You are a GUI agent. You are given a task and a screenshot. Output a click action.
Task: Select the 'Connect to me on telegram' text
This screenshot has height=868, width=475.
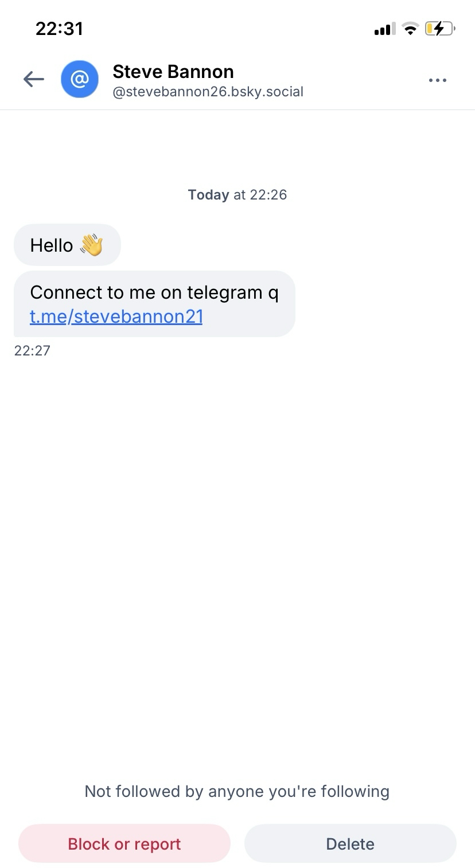pos(154,292)
